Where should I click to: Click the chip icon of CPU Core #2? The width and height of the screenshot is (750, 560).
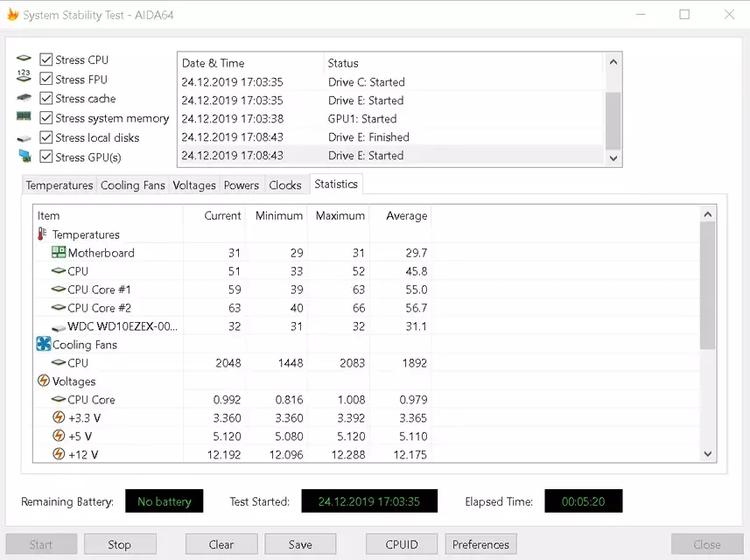pos(59,307)
